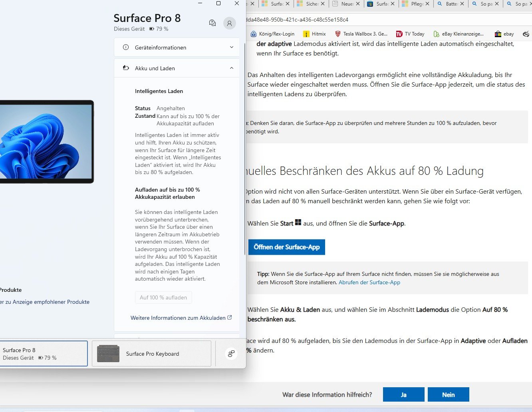This screenshot has height=412, width=532.
Task: Click the Beschränken des Akkus auf 80 % heading
Action: [x=365, y=171]
